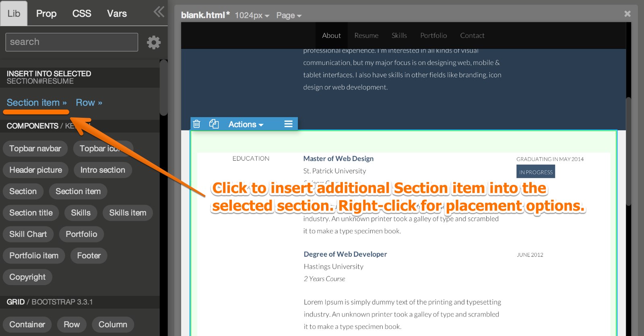The image size is (644, 336).
Task: Switch to the Lib tab
Action: coord(14,14)
